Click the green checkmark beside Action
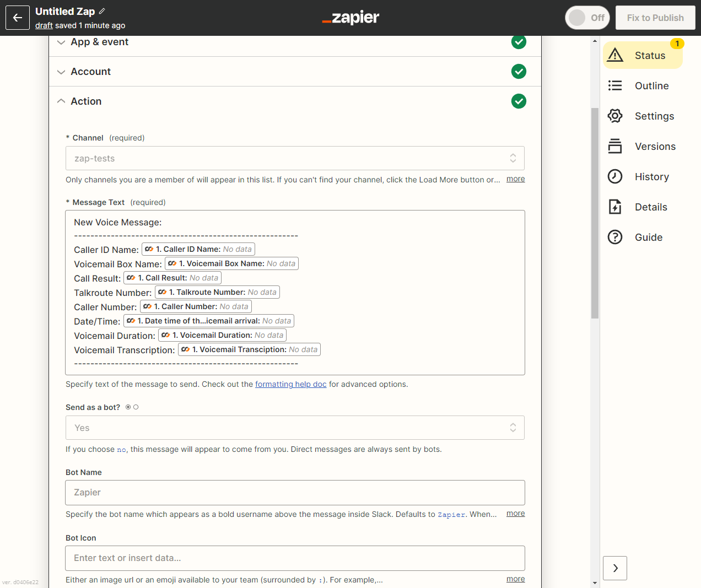 pos(519,101)
